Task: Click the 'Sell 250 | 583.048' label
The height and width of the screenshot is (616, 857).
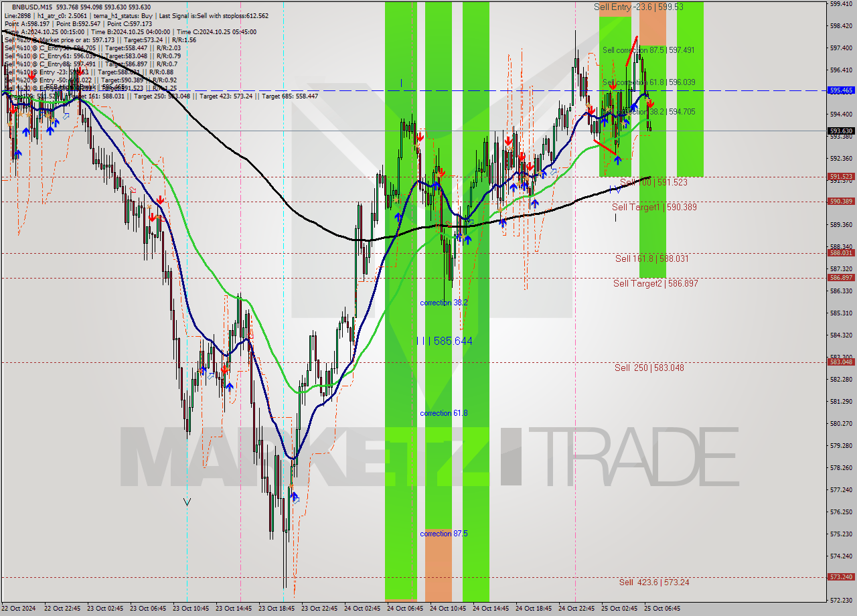Action: tap(649, 368)
